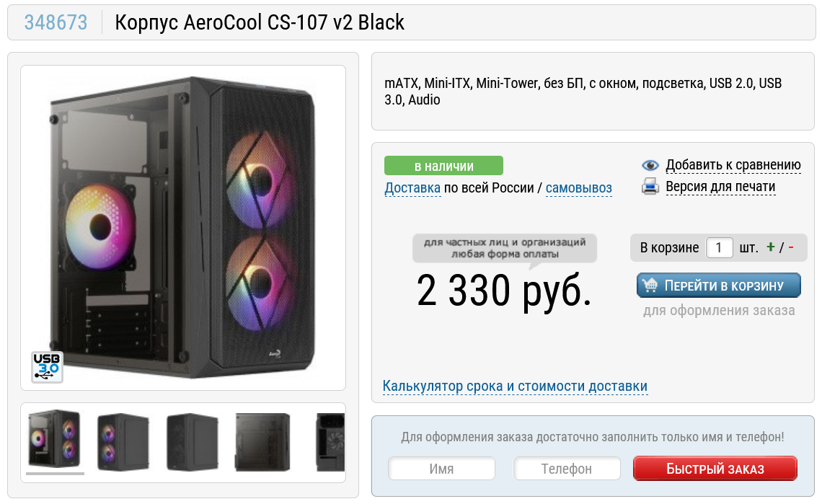Image resolution: width=822 pixels, height=504 pixels.
Task: Open Версия для печати link
Action: pyautogui.click(x=720, y=187)
